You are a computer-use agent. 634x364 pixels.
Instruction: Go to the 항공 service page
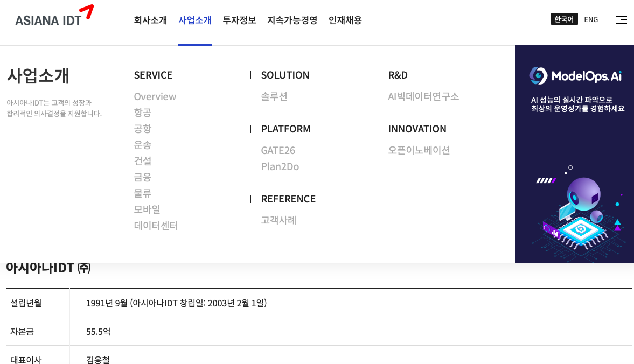point(143,113)
